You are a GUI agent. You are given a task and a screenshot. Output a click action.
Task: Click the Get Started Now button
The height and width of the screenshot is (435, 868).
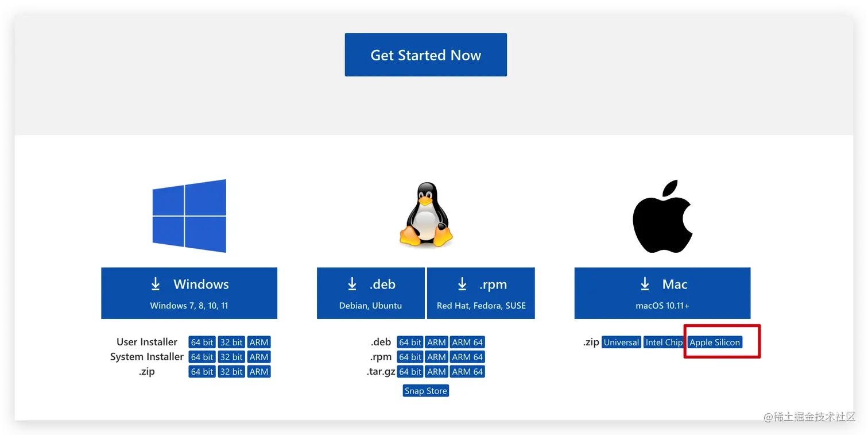tap(425, 55)
